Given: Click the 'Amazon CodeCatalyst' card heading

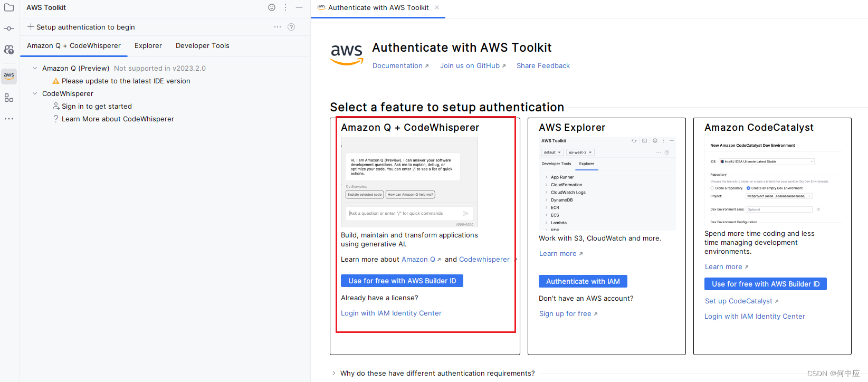Looking at the screenshot, I should coord(759,128).
